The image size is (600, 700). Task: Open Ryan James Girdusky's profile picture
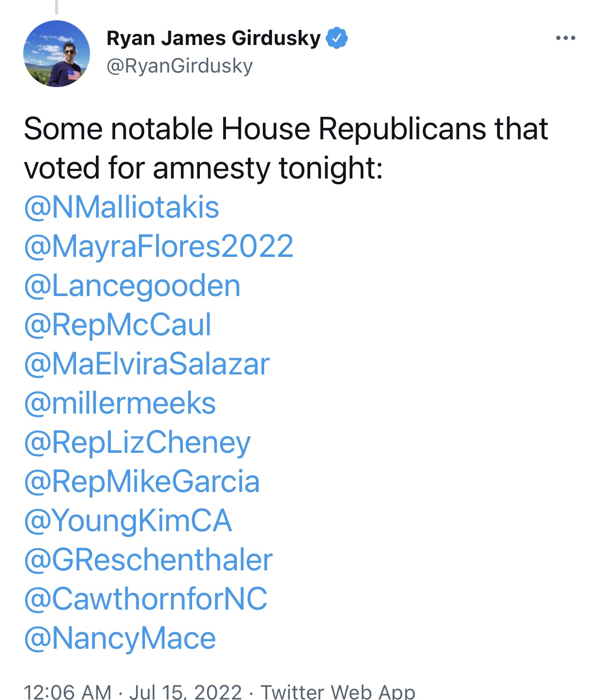(57, 54)
